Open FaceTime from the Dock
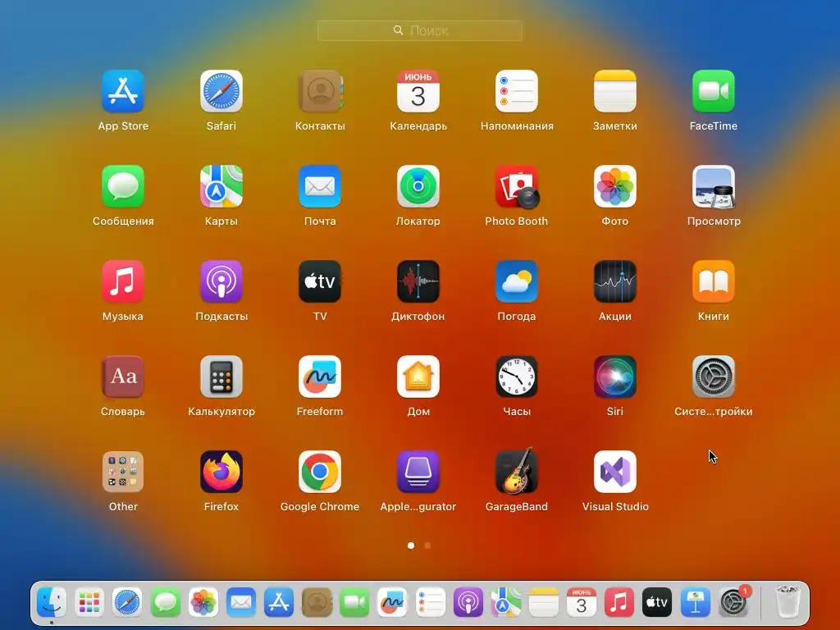Image resolution: width=840 pixels, height=630 pixels. pos(354,602)
